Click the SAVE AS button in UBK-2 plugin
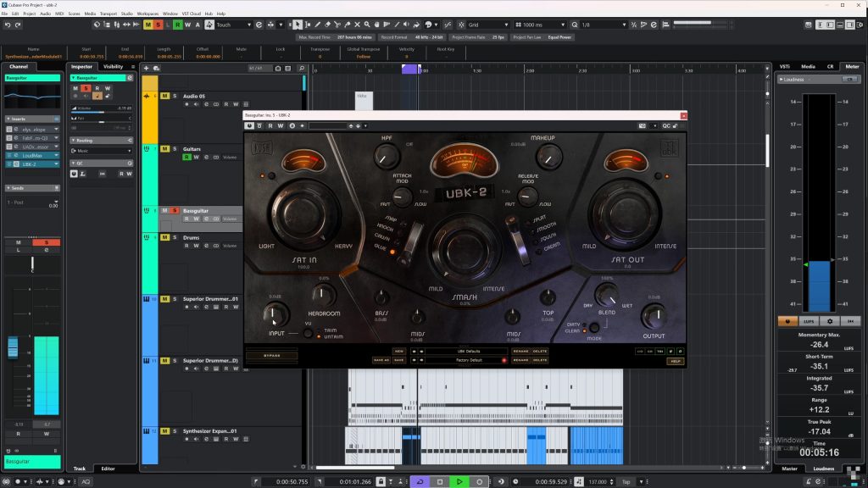 (x=381, y=360)
